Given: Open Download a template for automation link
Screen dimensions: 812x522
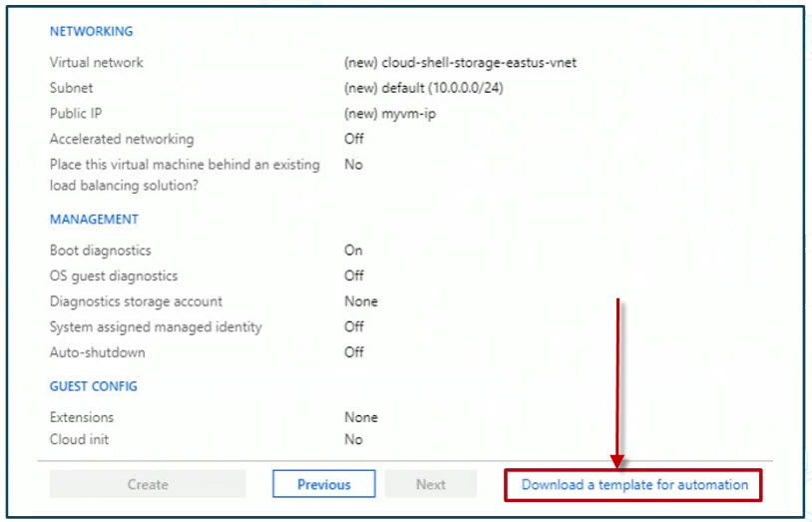Looking at the screenshot, I should coord(634,485).
